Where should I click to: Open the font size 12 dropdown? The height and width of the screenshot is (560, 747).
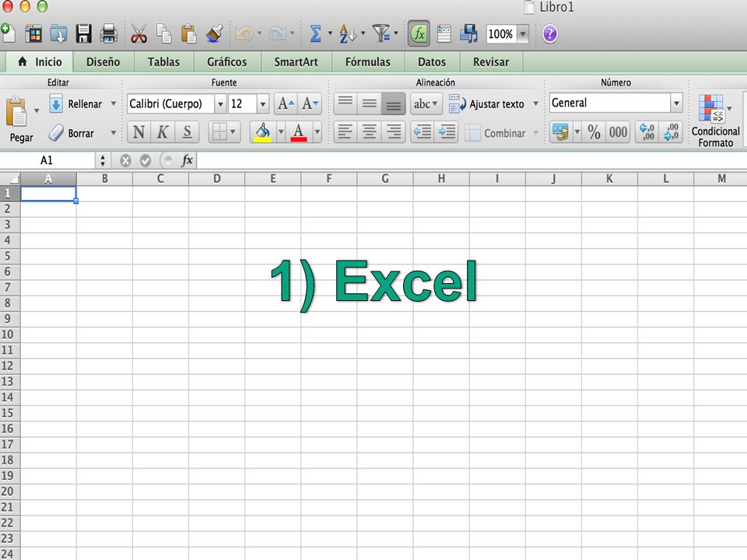click(262, 103)
